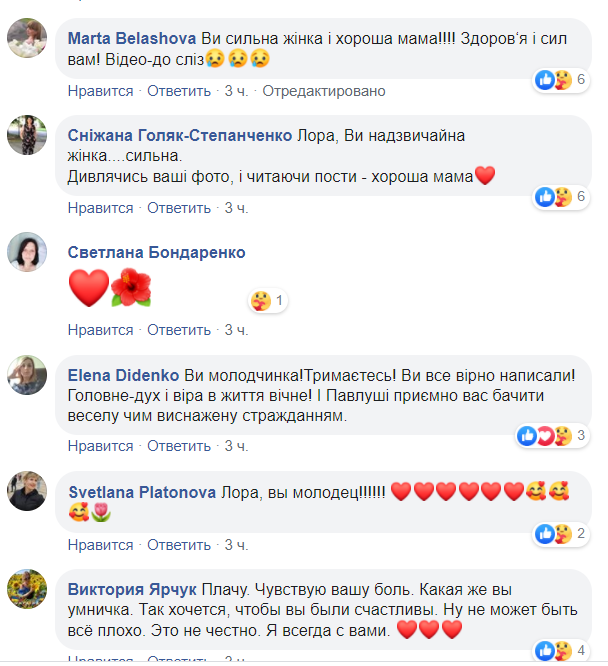Open Marta Belashova's profile picture
The width and height of the screenshot is (608, 666).
pyautogui.click(x=27, y=39)
